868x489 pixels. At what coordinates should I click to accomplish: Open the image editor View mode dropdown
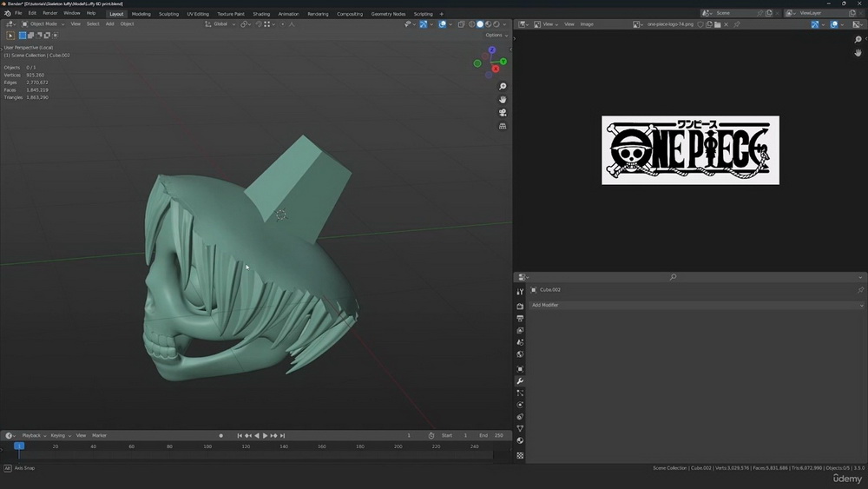click(x=548, y=24)
